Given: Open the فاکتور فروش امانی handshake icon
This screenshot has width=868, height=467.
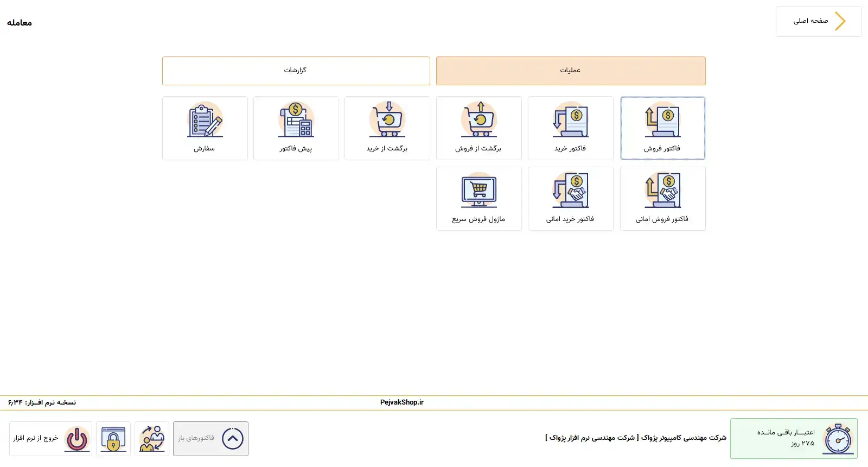Looking at the screenshot, I should tap(662, 191).
